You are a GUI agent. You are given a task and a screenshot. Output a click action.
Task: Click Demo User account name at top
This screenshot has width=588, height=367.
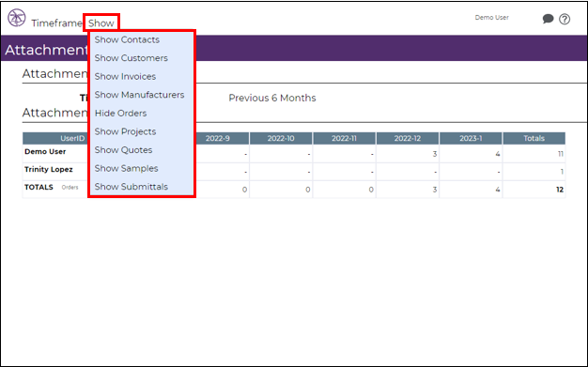coord(491,18)
